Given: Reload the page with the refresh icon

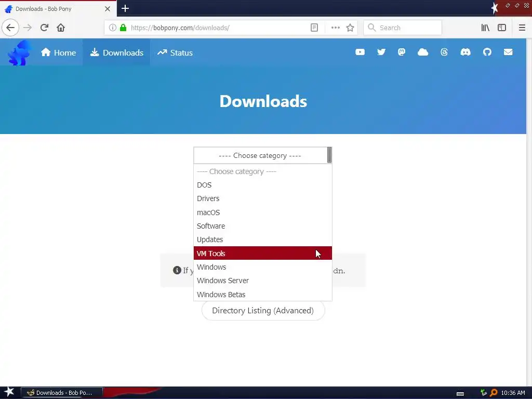Looking at the screenshot, I should (44, 28).
